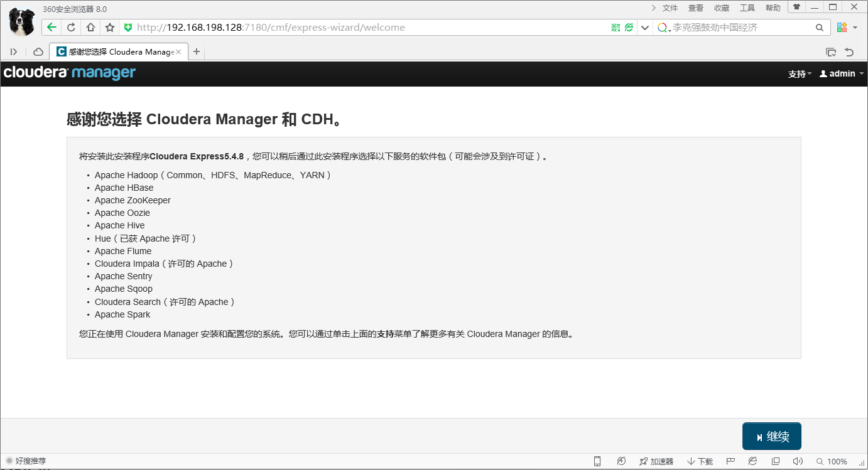Open the 加速器 accelerator
The image size is (868, 470).
coord(656,461)
